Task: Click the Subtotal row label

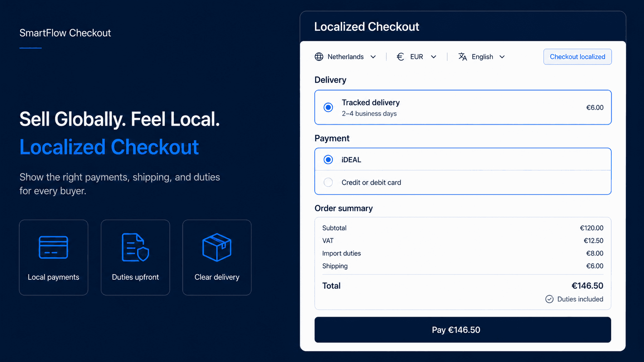Action: coord(334,228)
